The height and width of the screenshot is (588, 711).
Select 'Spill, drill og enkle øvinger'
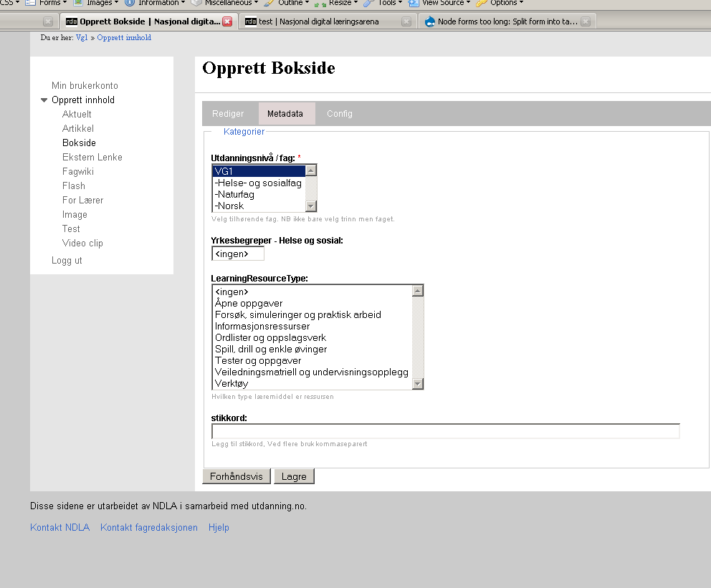tap(312, 350)
